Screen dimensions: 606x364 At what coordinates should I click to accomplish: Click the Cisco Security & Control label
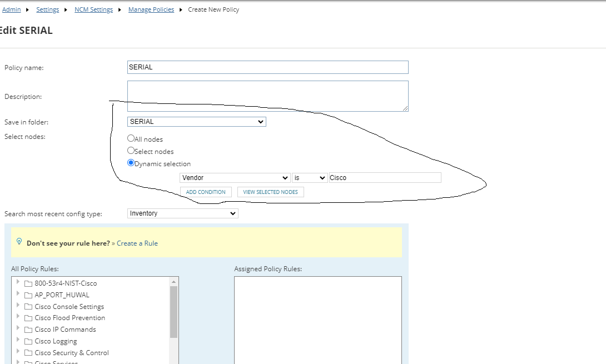point(72,352)
